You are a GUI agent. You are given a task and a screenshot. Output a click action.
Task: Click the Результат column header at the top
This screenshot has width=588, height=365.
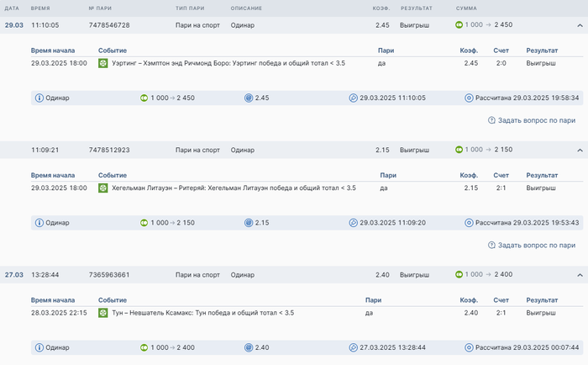click(x=416, y=8)
